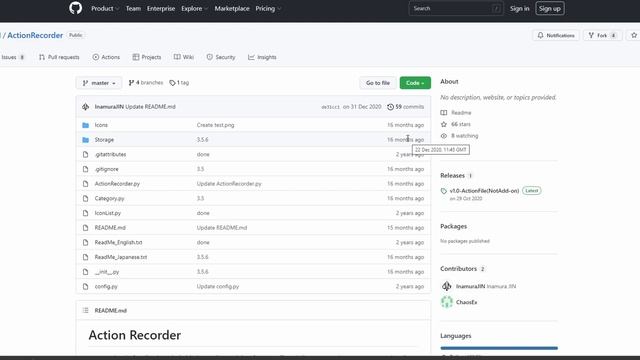The height and width of the screenshot is (360, 640).
Task: Open the Enterprise page
Action: click(x=161, y=9)
